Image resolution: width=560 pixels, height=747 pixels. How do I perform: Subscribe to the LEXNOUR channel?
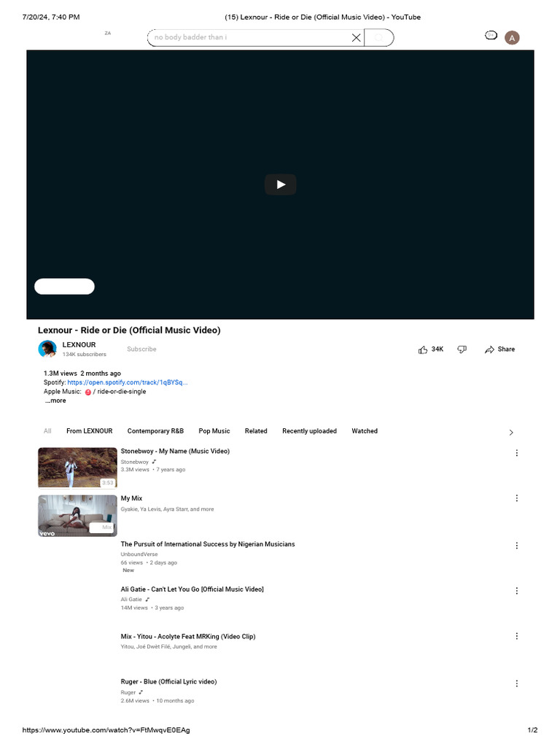tap(141, 349)
